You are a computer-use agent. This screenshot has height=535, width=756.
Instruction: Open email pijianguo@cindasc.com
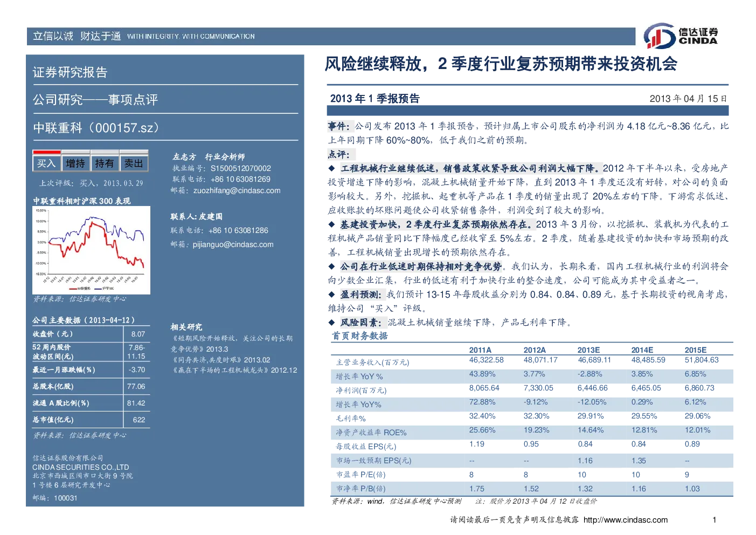(233, 244)
